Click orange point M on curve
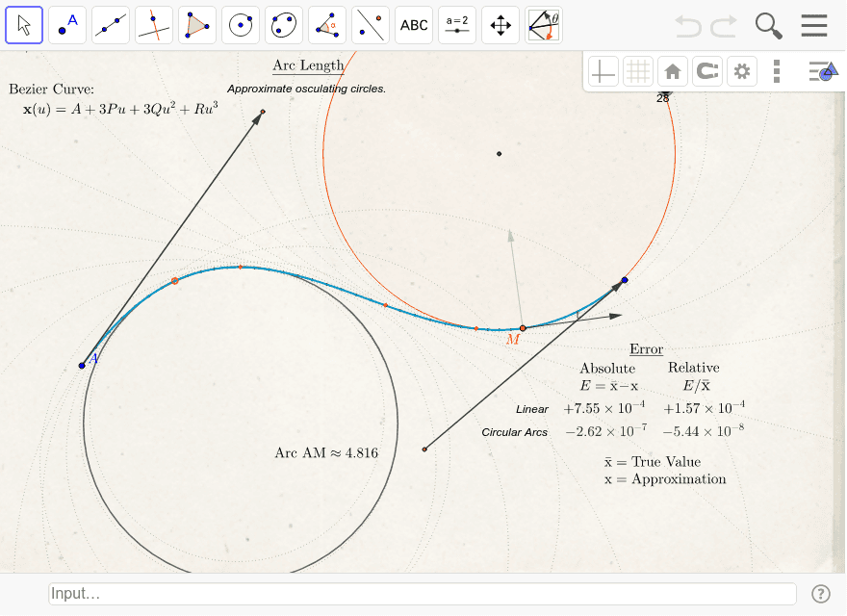This screenshot has height=616, width=847. [523, 328]
